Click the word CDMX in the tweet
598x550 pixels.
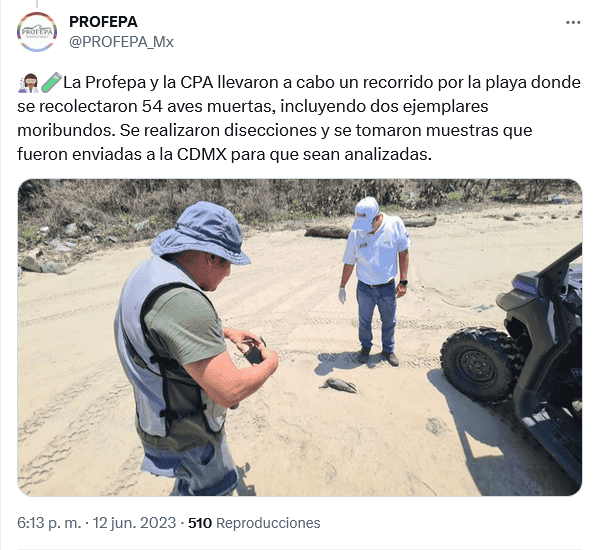coord(202,154)
